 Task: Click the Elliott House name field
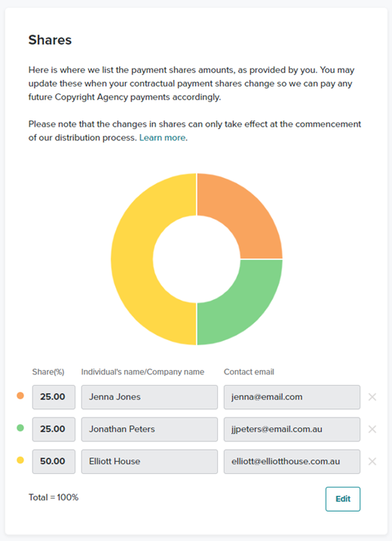click(x=149, y=461)
